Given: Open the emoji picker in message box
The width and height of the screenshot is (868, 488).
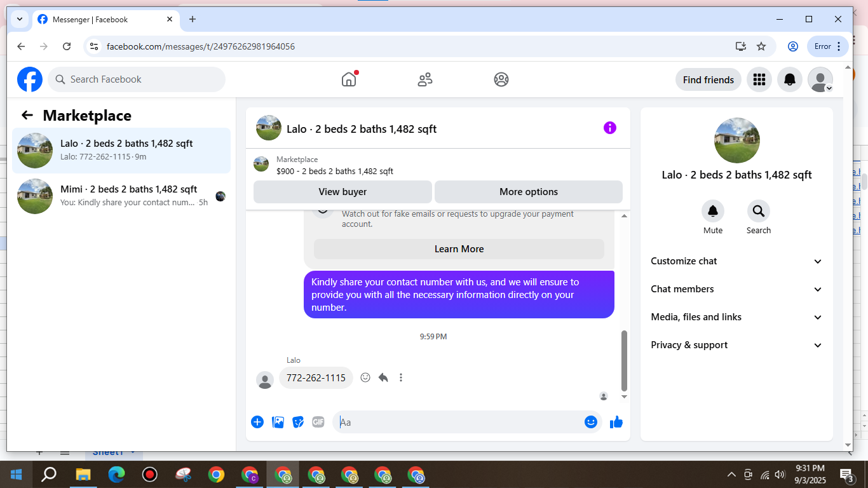Looking at the screenshot, I should coord(591,422).
